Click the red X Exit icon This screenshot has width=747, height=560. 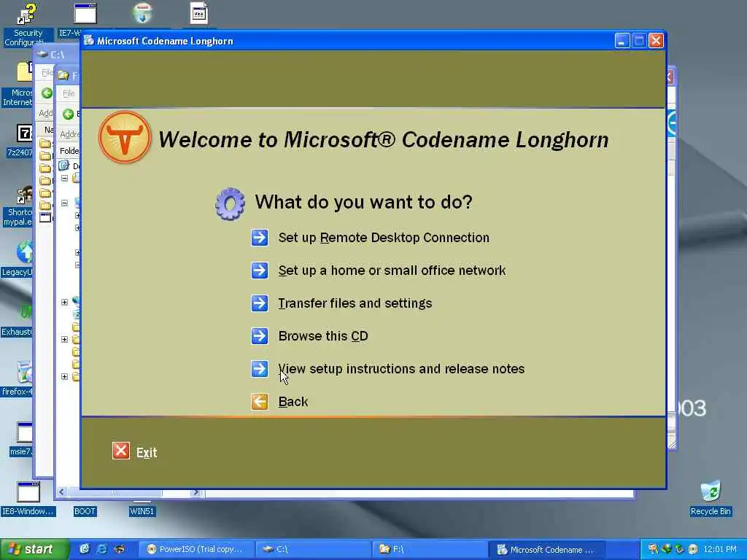(121, 451)
